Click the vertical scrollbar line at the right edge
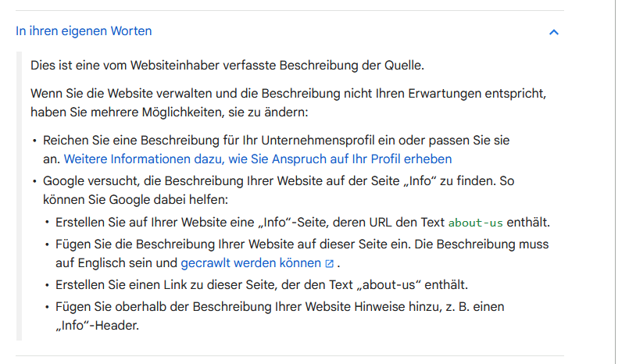 point(616,182)
